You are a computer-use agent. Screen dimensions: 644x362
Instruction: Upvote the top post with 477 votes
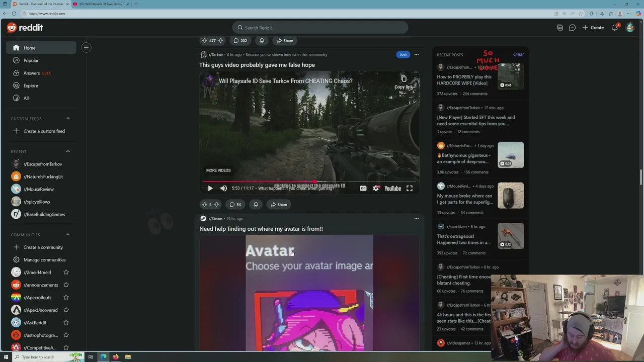pyautogui.click(x=204, y=41)
